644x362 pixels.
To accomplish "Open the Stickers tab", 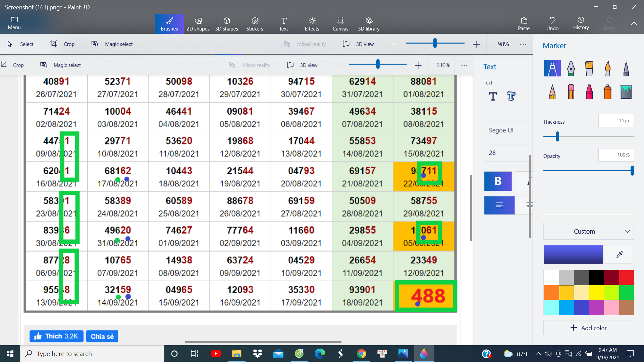I will coord(255,24).
